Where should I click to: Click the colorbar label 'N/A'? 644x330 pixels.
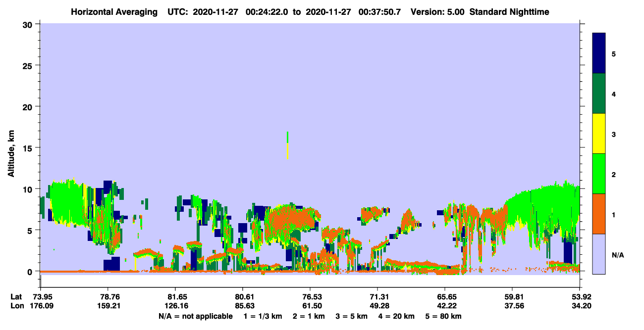click(617, 255)
